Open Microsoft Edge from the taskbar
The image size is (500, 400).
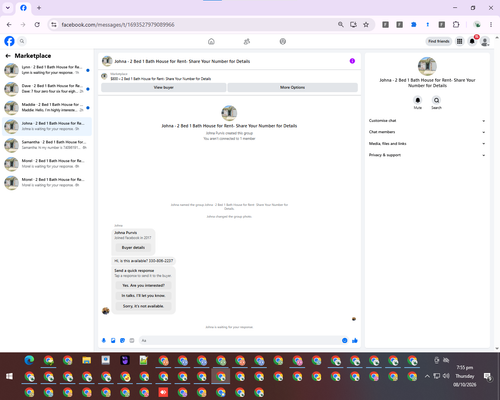click(x=29, y=360)
